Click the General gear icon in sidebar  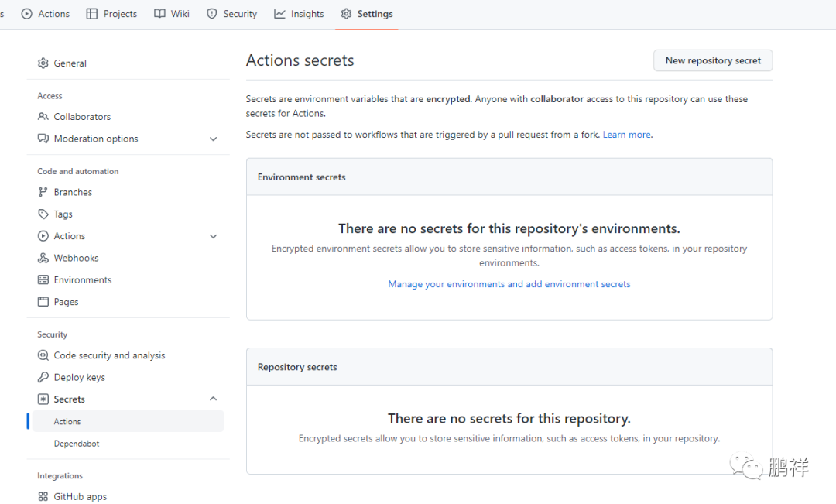[x=43, y=63]
